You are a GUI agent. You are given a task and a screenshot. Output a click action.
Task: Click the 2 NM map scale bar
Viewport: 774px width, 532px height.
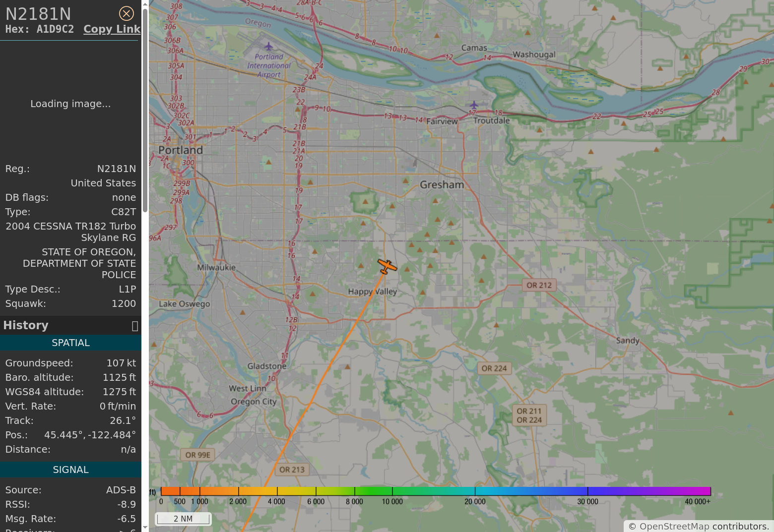coord(183,519)
